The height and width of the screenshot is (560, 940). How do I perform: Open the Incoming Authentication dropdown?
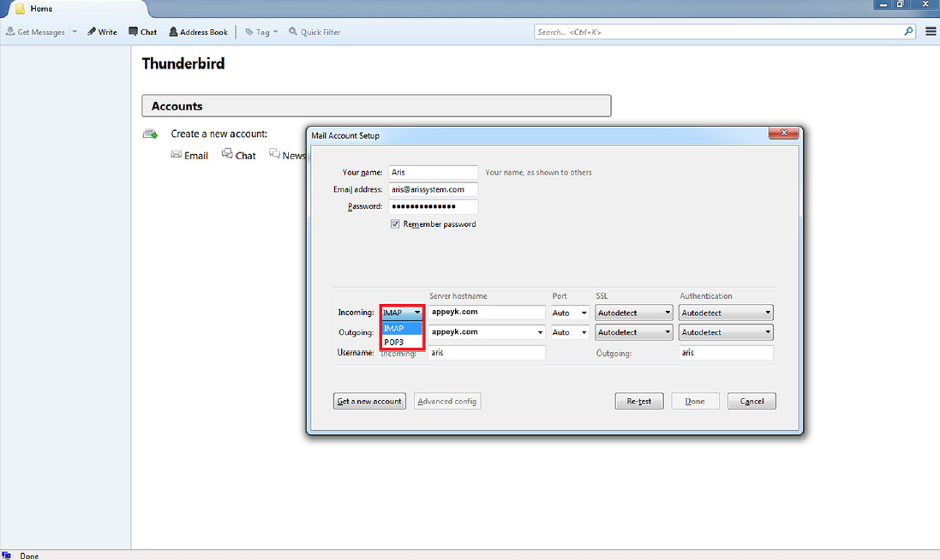point(726,313)
